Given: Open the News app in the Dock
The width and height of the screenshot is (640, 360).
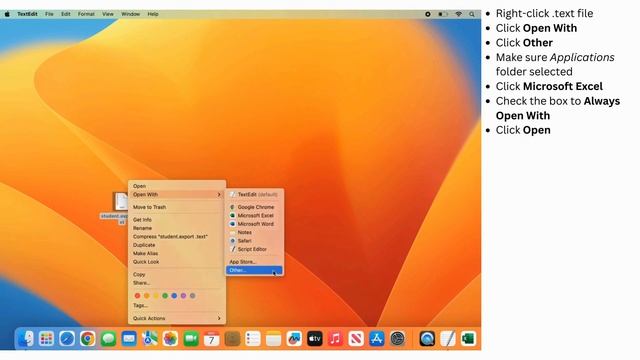Looking at the screenshot, I should [356, 338].
